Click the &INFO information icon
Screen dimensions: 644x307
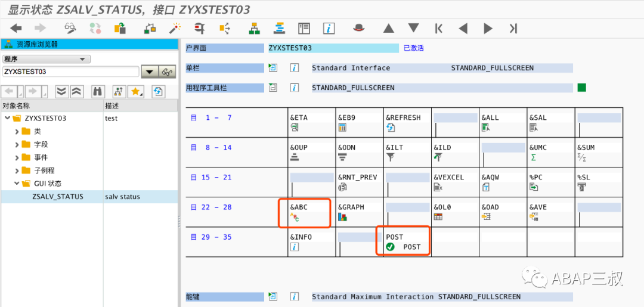[295, 247]
